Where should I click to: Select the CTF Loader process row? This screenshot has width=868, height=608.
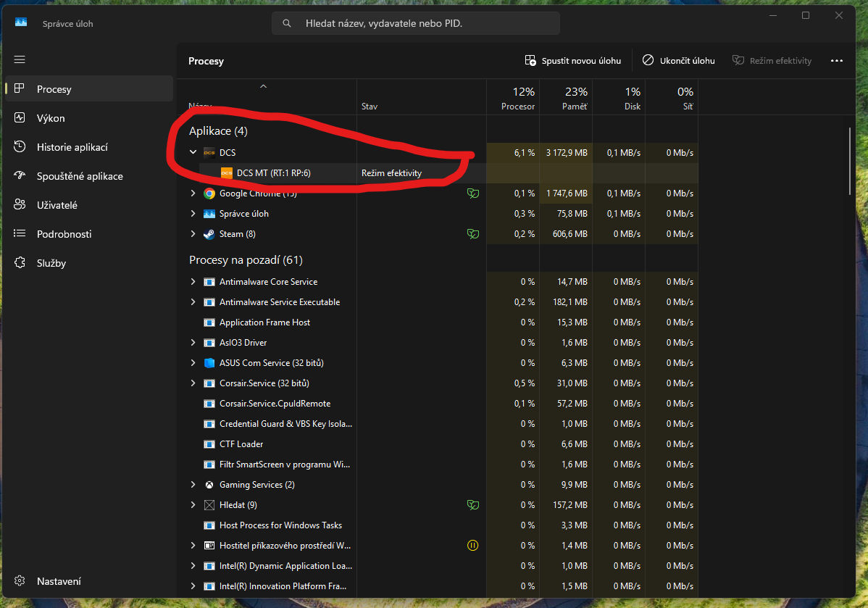[x=438, y=444]
